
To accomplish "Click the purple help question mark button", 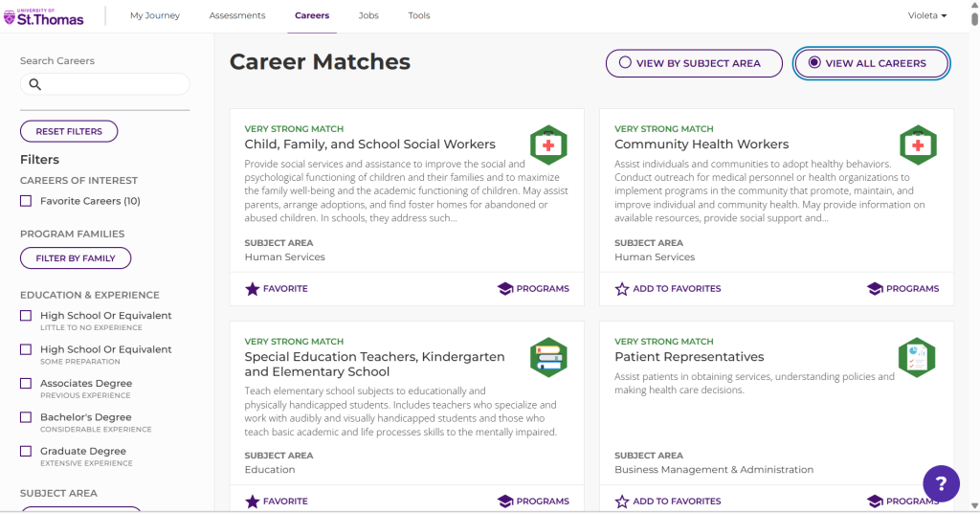I will [x=941, y=483].
